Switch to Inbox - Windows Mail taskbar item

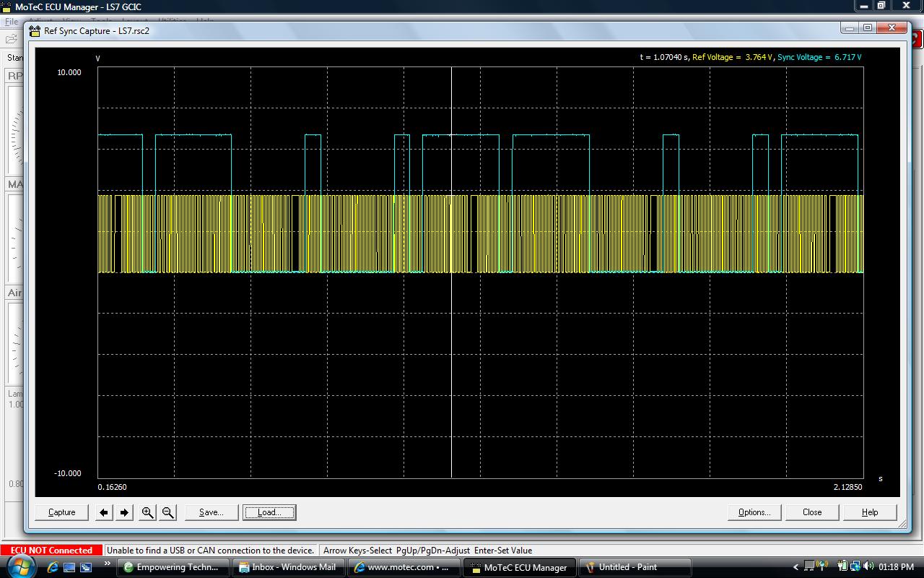288,567
